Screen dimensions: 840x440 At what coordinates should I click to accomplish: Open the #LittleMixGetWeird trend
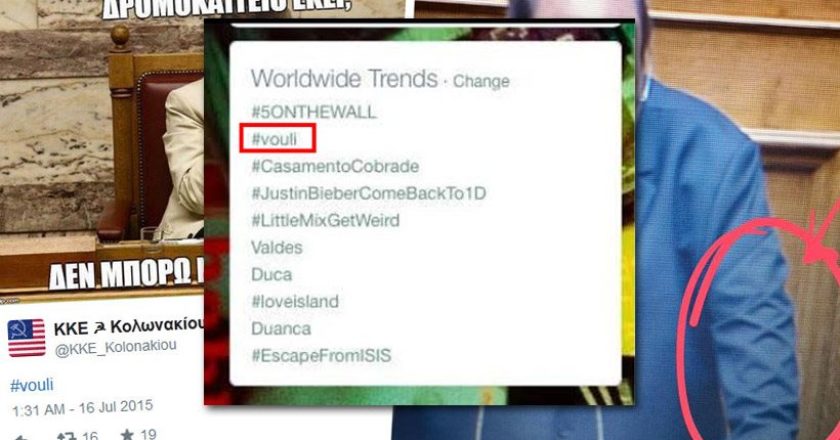pyautogui.click(x=325, y=220)
